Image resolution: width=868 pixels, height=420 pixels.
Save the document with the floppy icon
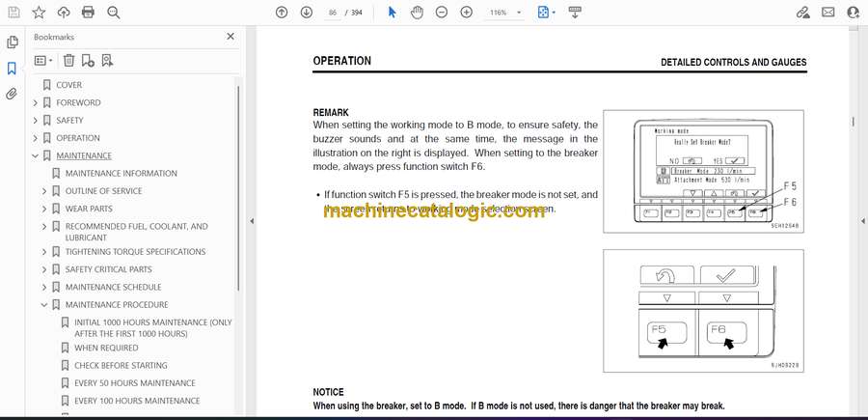[x=14, y=13]
